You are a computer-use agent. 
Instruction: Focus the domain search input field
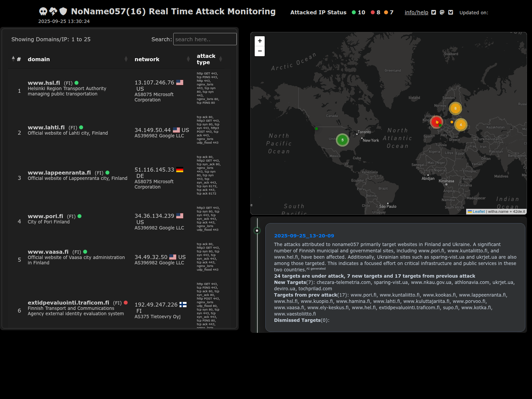click(x=205, y=39)
